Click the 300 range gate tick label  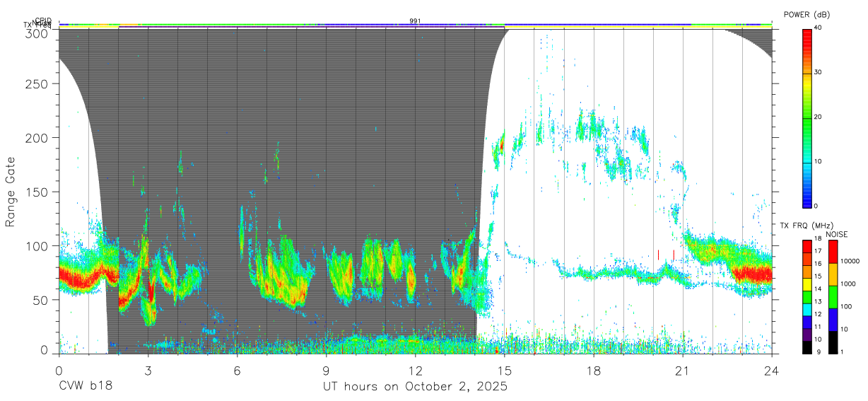tap(37, 33)
